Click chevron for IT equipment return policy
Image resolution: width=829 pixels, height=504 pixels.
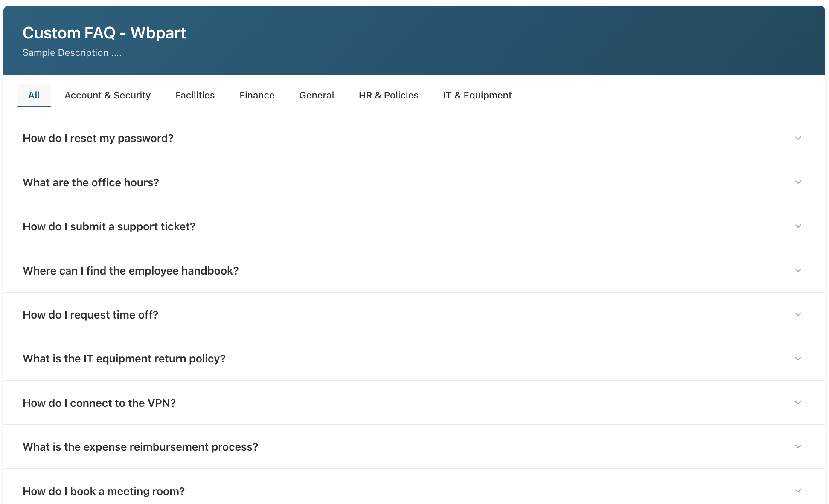click(x=798, y=359)
